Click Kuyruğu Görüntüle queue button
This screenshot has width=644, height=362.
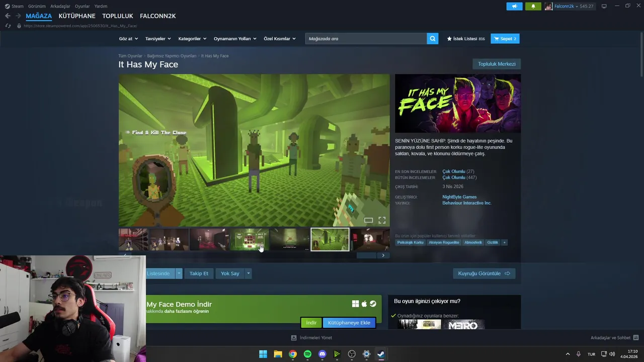click(484, 274)
